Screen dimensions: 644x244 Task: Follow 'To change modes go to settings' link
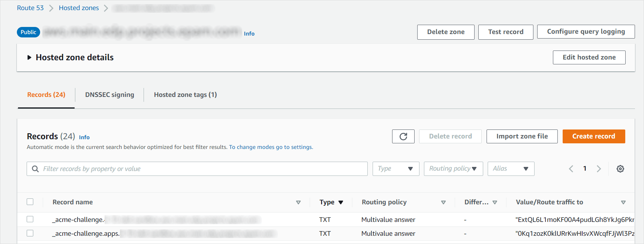[271, 147]
